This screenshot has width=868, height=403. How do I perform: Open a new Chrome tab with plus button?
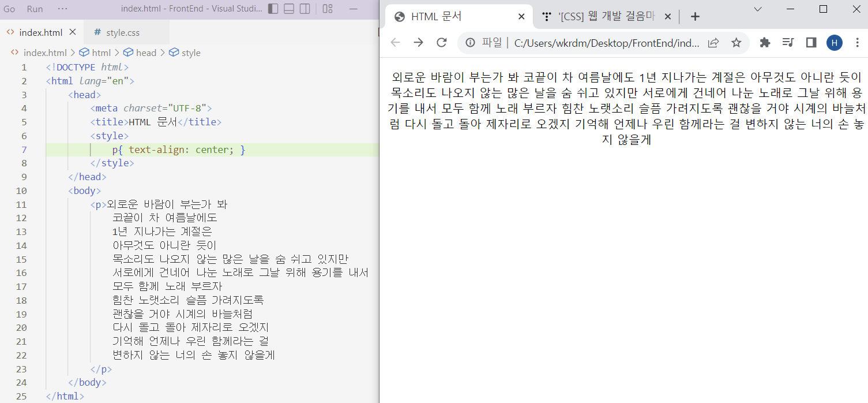[696, 17]
